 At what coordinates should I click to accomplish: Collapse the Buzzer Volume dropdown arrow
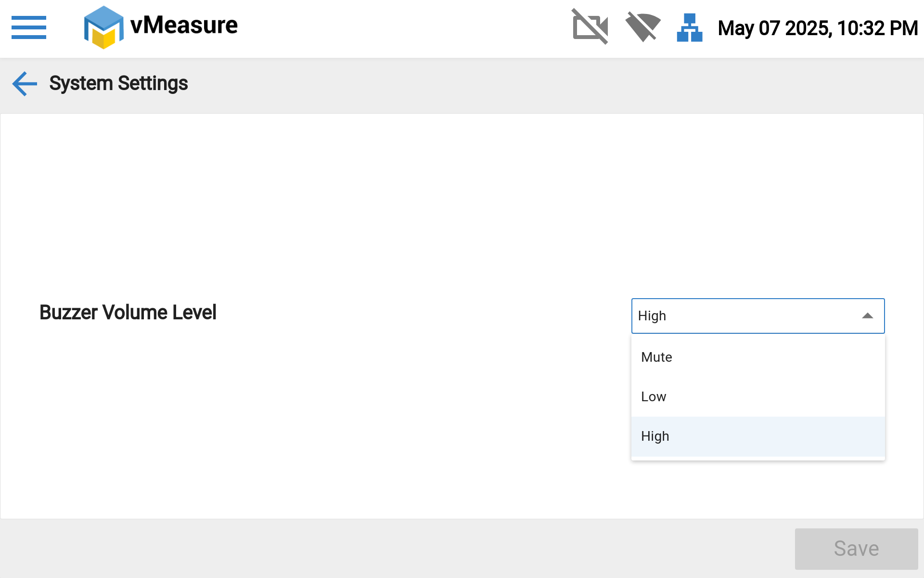867,316
